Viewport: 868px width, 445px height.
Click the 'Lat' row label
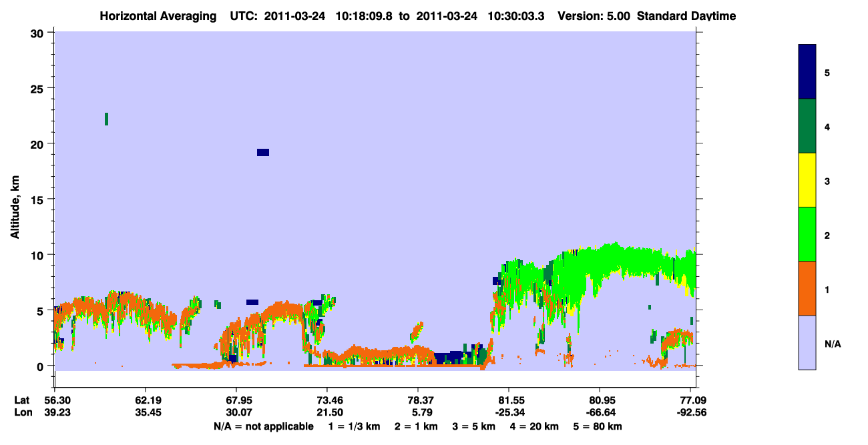point(22,400)
